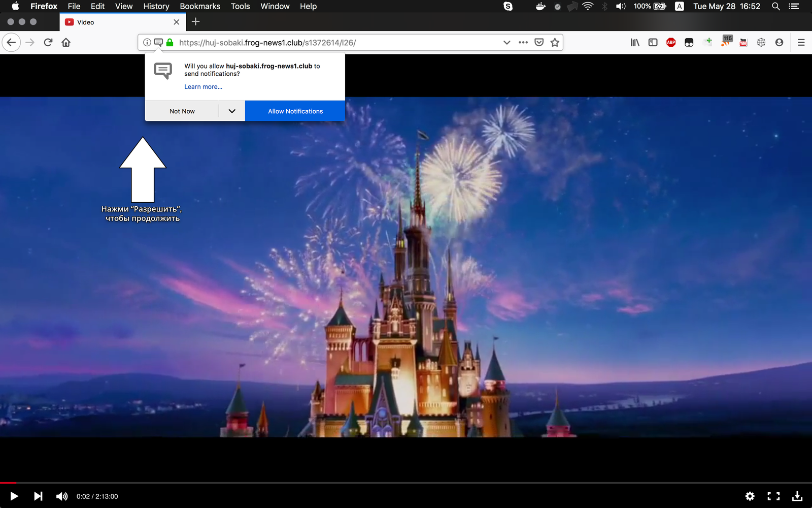Open the Tools menu
The width and height of the screenshot is (812, 508).
coord(240,6)
